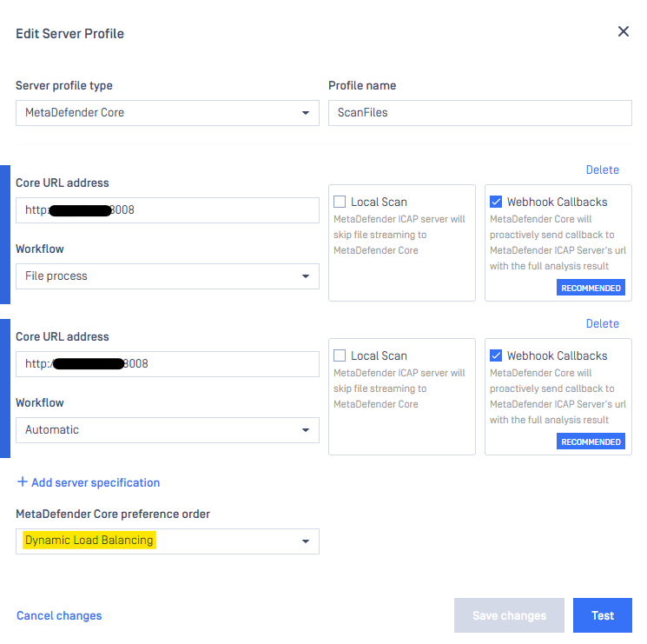647x644 pixels.
Task: Click the second Core URL address field
Action: coord(168,364)
